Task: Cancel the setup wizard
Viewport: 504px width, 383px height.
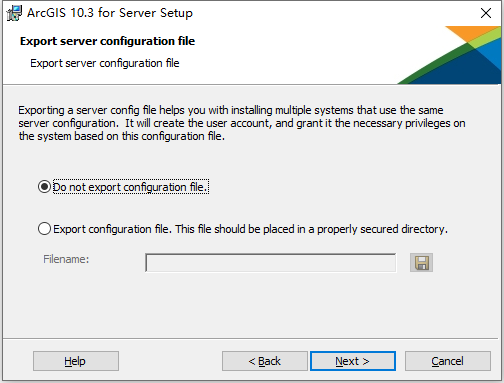Action: point(448,361)
